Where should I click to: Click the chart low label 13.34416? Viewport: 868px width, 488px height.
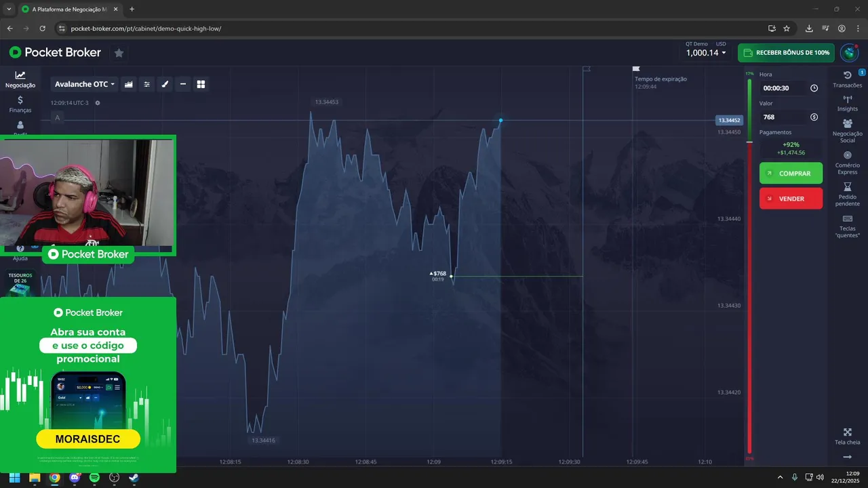[x=264, y=441]
